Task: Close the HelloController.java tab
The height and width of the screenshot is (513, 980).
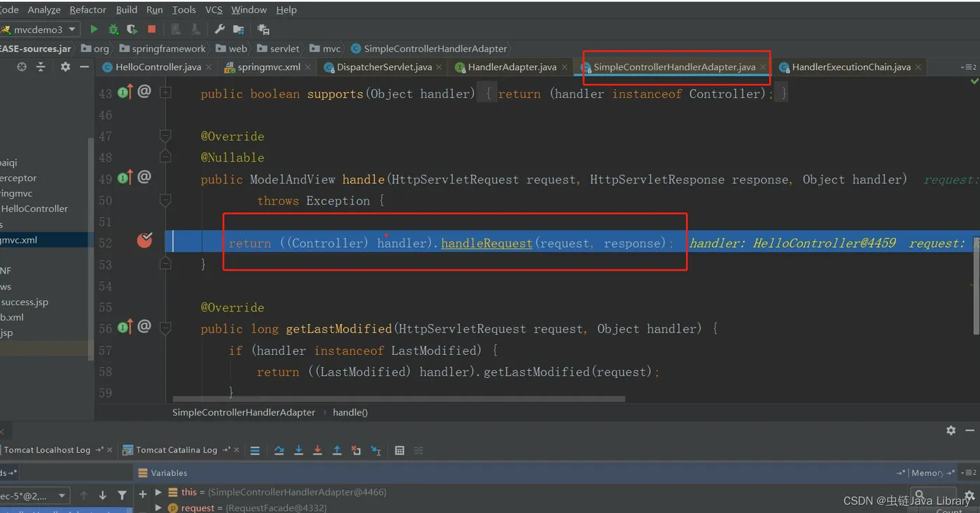Action: (209, 67)
